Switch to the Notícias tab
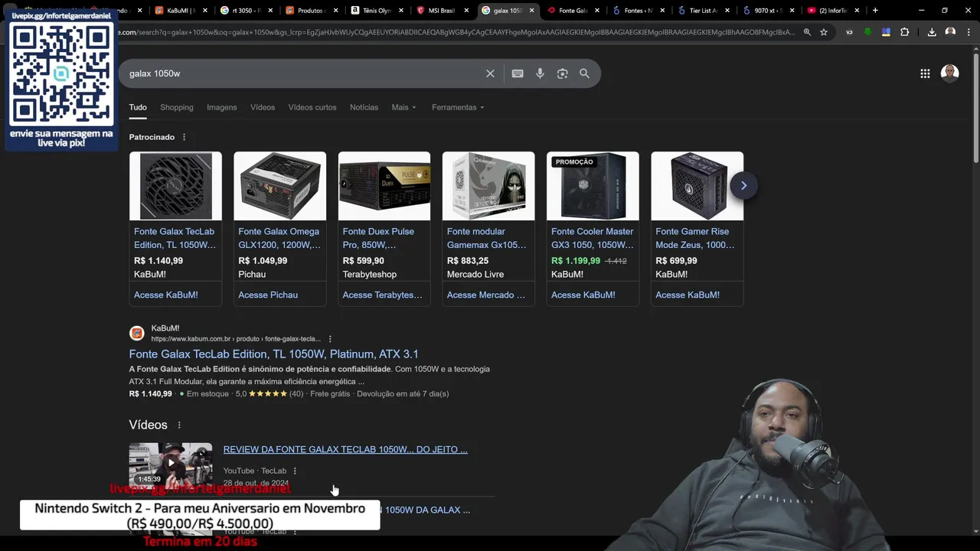The height and width of the screenshot is (551, 980). 364,107
